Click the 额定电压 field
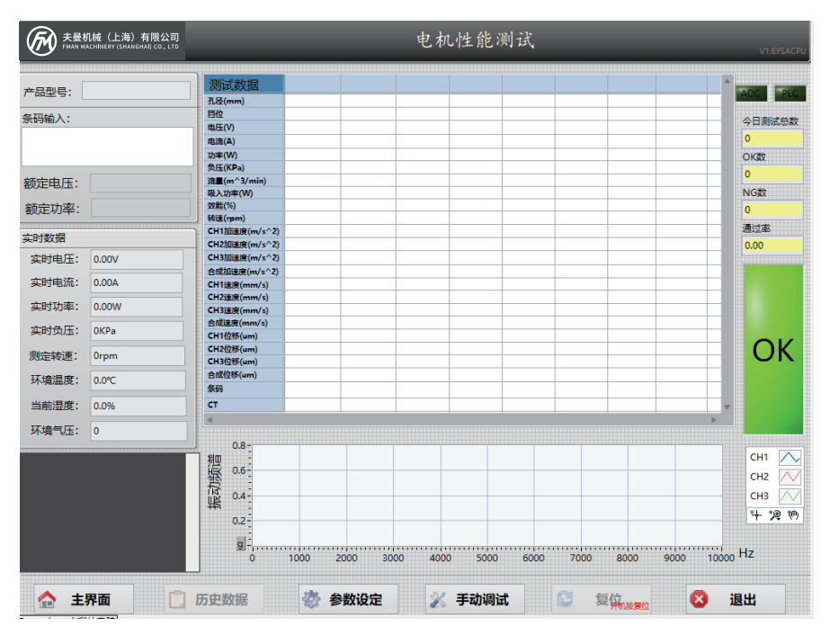Image resolution: width=830 pixels, height=644 pixels. (140, 183)
